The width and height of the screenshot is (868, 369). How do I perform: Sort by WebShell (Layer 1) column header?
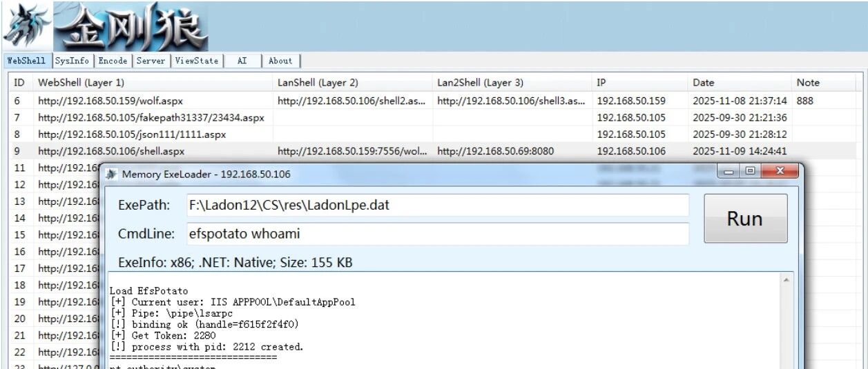[x=152, y=83]
